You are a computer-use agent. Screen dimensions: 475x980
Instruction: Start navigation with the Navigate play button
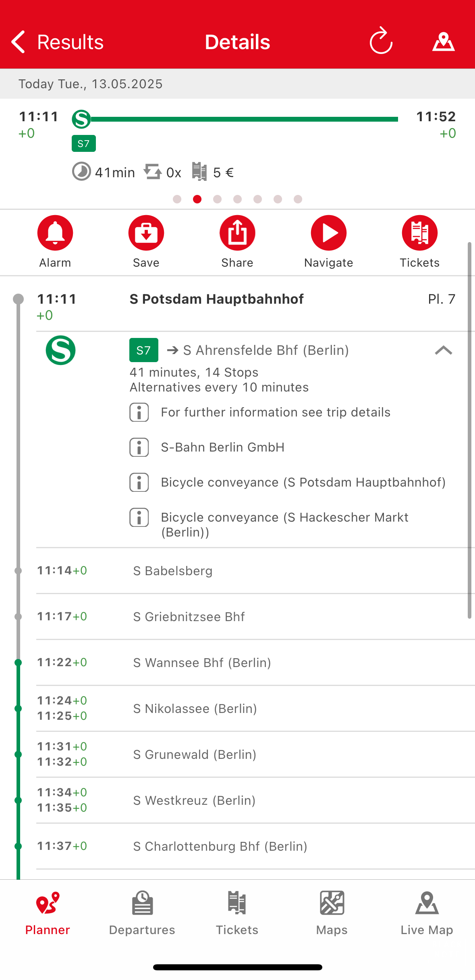pos(328,233)
